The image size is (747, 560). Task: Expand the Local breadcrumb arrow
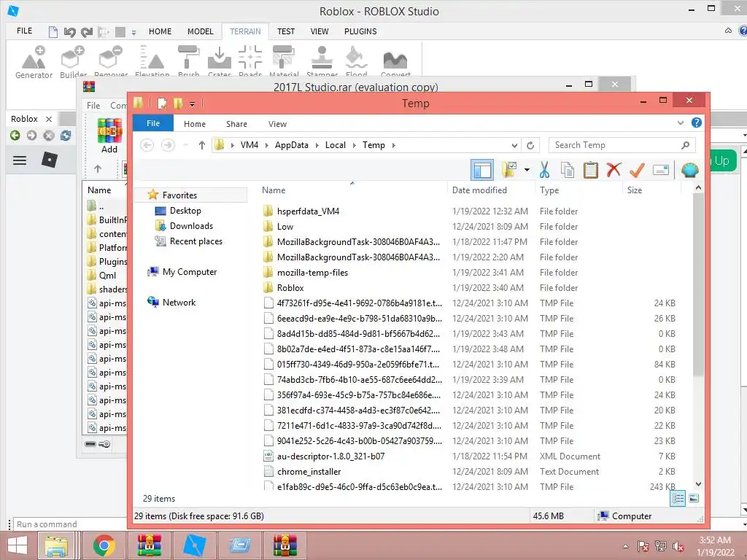click(x=354, y=145)
